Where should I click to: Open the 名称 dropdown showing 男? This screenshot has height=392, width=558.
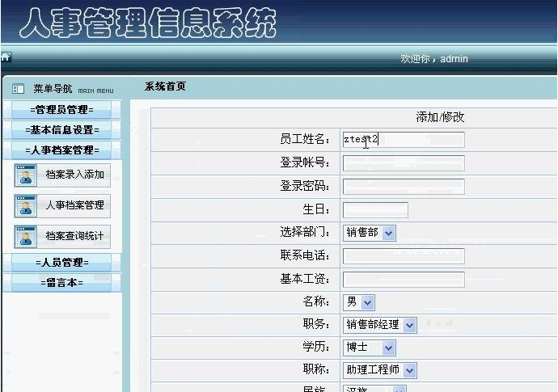click(x=359, y=302)
